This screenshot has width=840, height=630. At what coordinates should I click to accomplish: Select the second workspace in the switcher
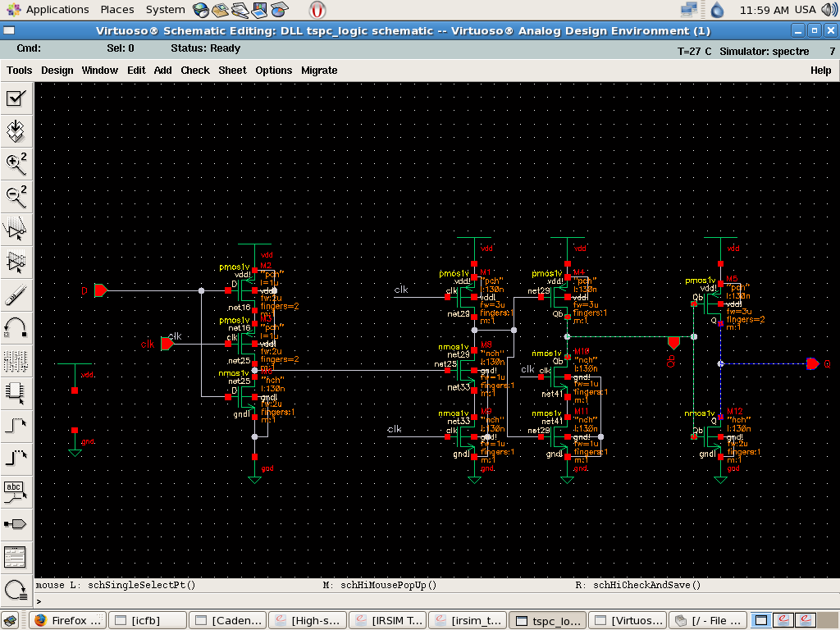(x=783, y=620)
